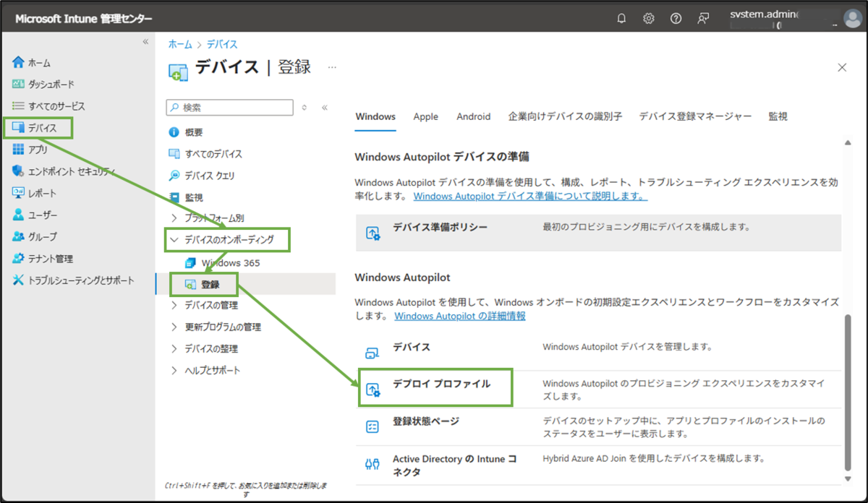868x503 pixels.
Task: Open デバイス登録マネージャー tab
Action: click(695, 116)
